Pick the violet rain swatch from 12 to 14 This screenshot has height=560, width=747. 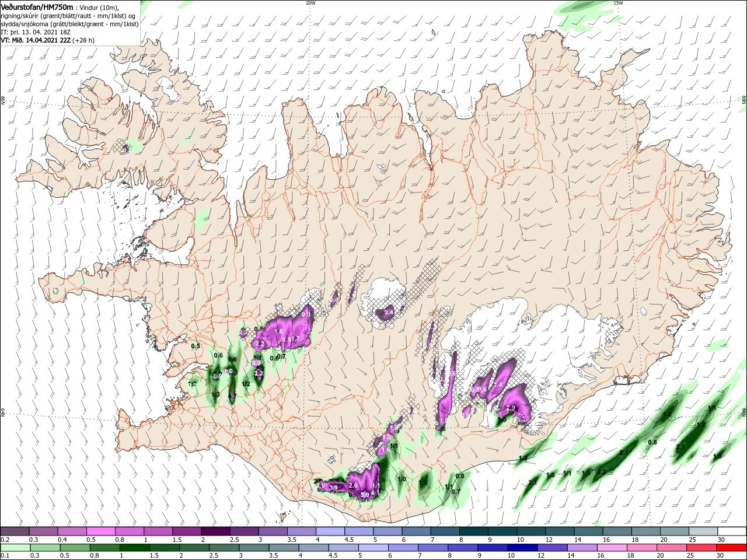pyautogui.click(x=553, y=548)
